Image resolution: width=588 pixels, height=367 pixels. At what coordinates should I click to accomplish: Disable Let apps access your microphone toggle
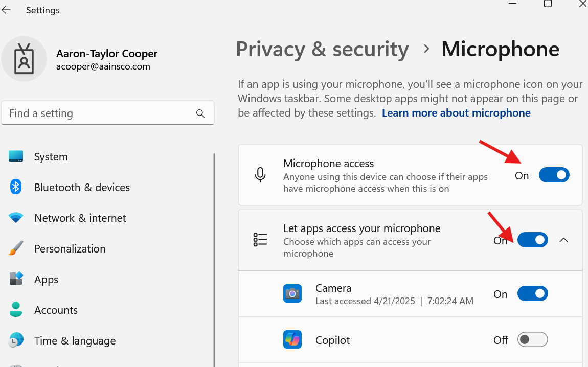[532, 240]
